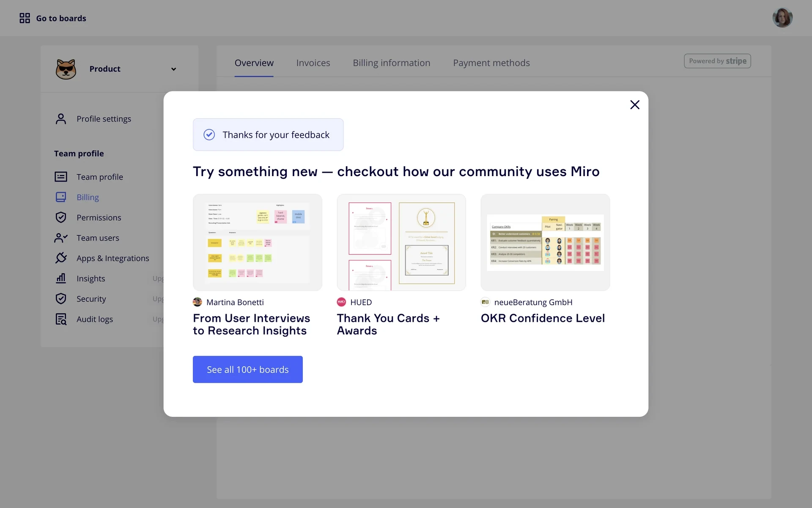Click the HUED author name
The height and width of the screenshot is (508, 812).
[x=361, y=302]
